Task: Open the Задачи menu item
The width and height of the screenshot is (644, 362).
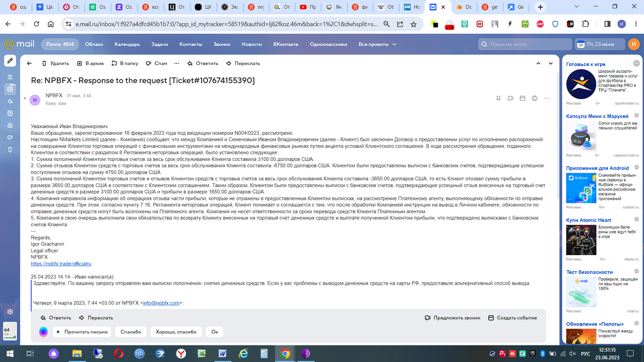Action: point(160,44)
